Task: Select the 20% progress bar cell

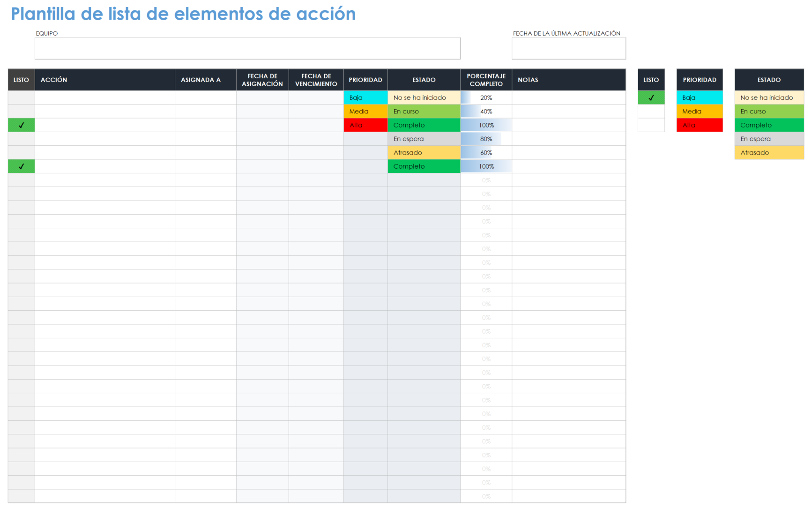Action: 486,97
